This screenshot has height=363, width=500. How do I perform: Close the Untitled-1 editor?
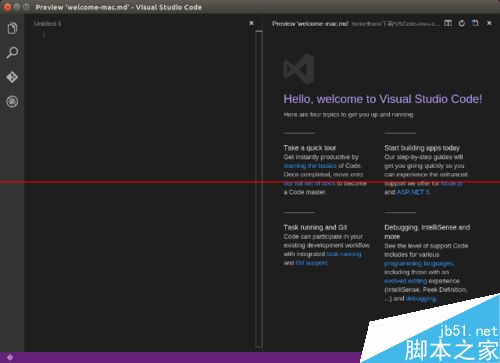coord(251,23)
